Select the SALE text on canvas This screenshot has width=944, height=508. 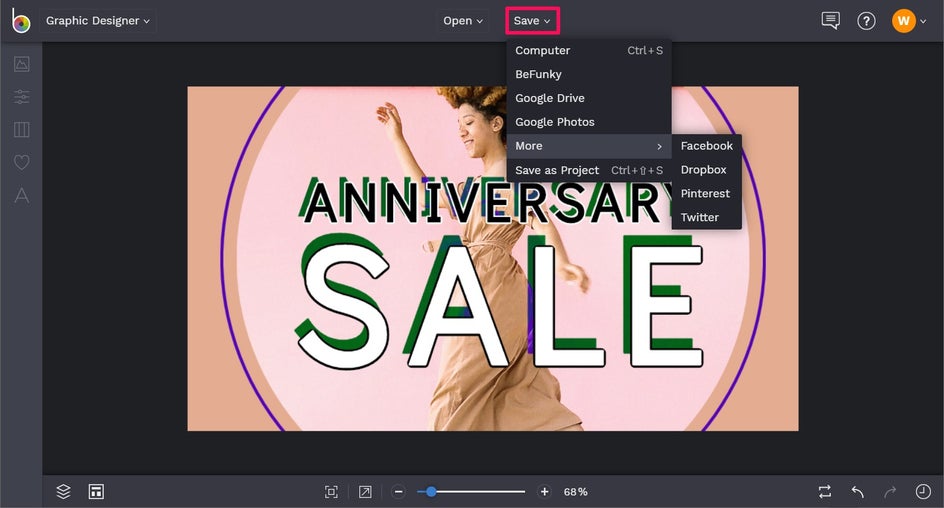[500, 301]
